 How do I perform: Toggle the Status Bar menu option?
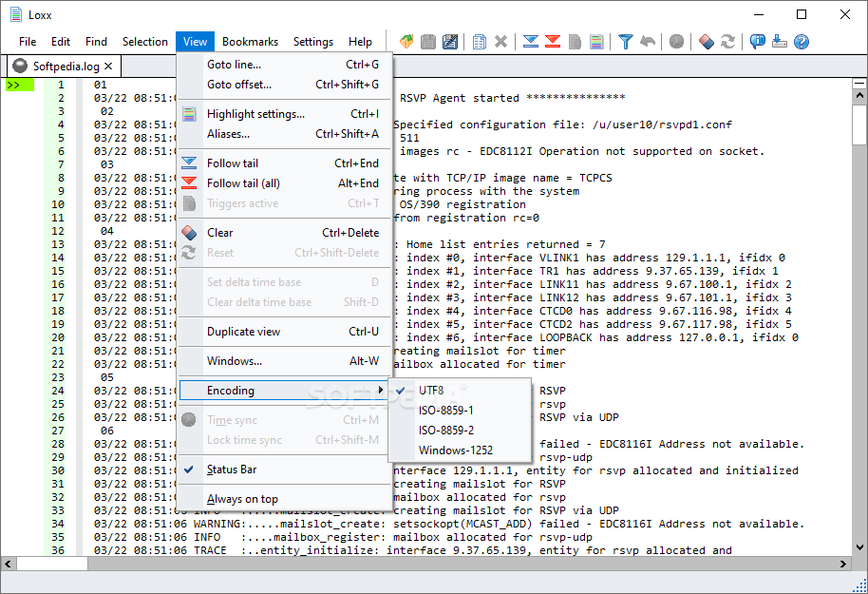(285, 469)
